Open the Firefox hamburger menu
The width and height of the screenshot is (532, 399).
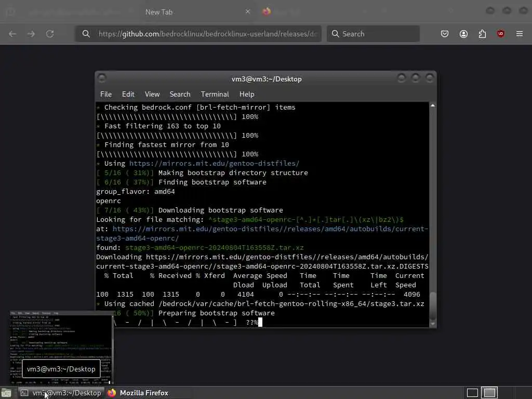[x=520, y=34]
